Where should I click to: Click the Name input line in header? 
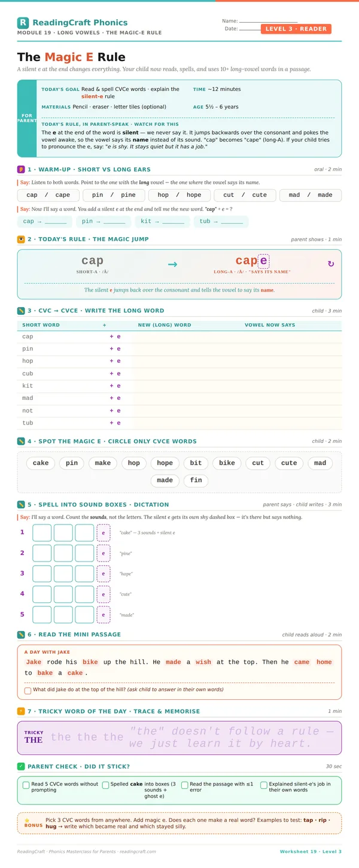point(268,22)
